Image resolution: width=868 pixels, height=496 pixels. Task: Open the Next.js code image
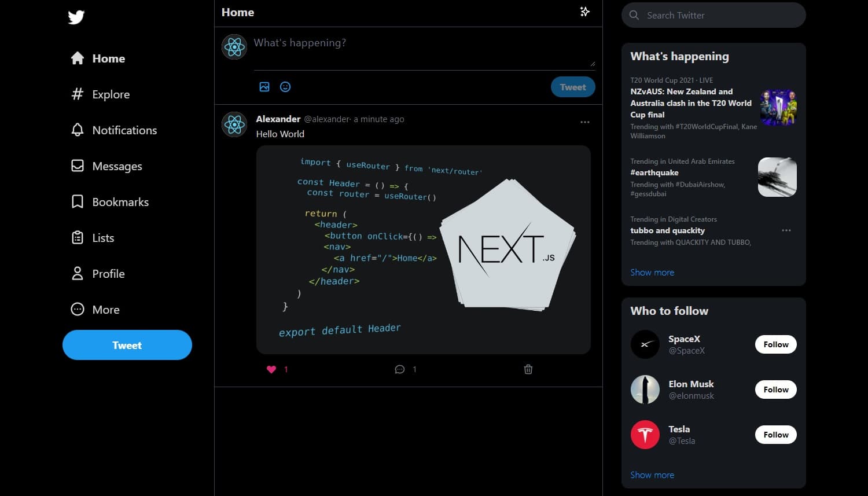(x=424, y=249)
